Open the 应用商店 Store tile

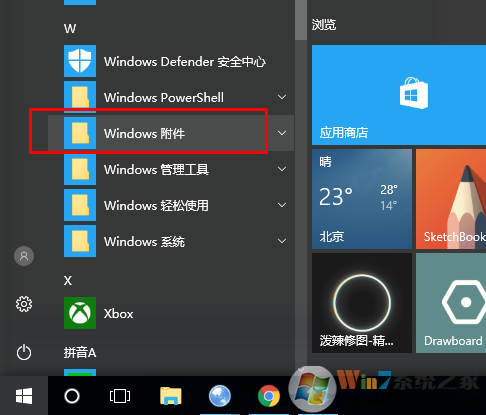point(399,95)
